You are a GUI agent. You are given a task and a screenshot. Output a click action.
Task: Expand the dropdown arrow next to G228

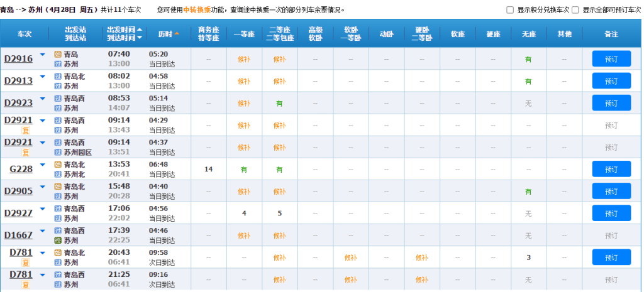(x=43, y=165)
